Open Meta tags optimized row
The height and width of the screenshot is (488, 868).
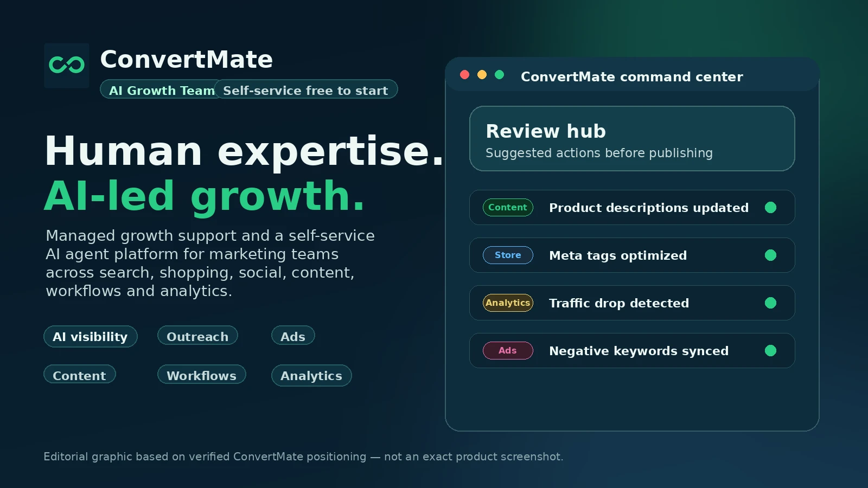point(632,255)
